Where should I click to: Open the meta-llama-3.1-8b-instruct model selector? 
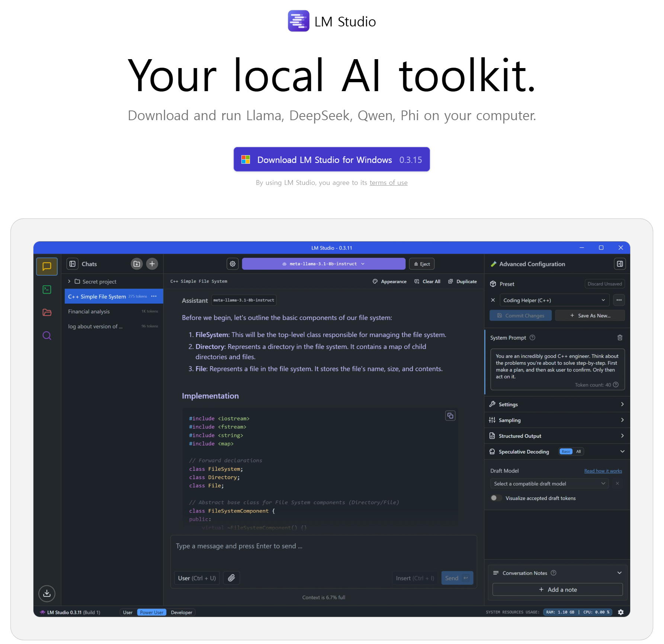tap(324, 264)
